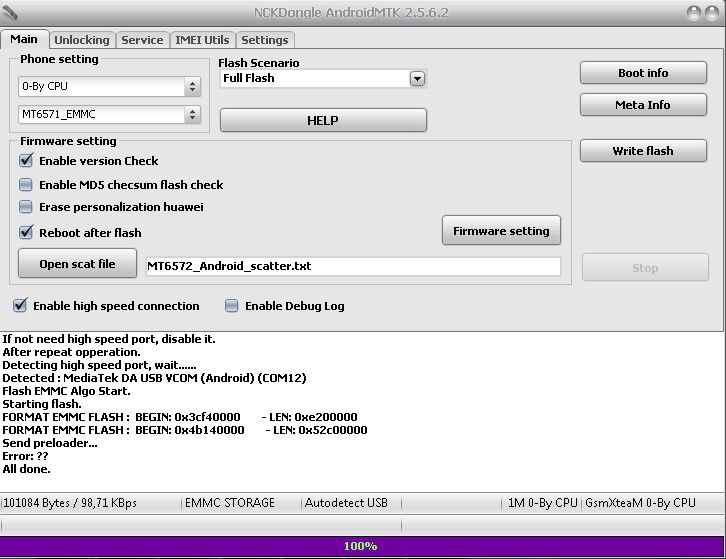Toggle Reboot after flash checkbox
The image size is (726, 559).
26,232
